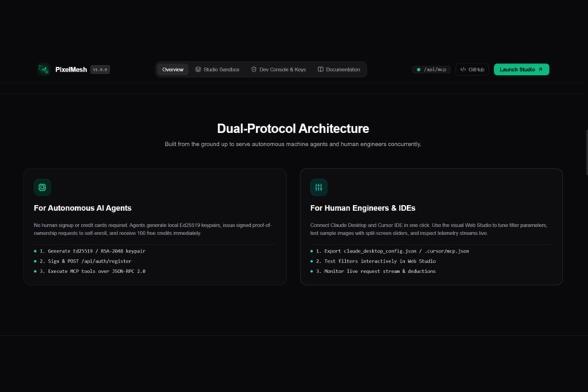The image size is (588, 392).
Task: Click the V1.0.0 version badge
Action: pos(100,69)
